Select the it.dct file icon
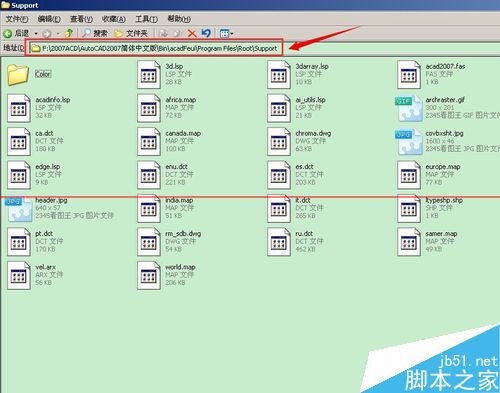This screenshot has height=393, width=500. pyautogui.click(x=279, y=209)
